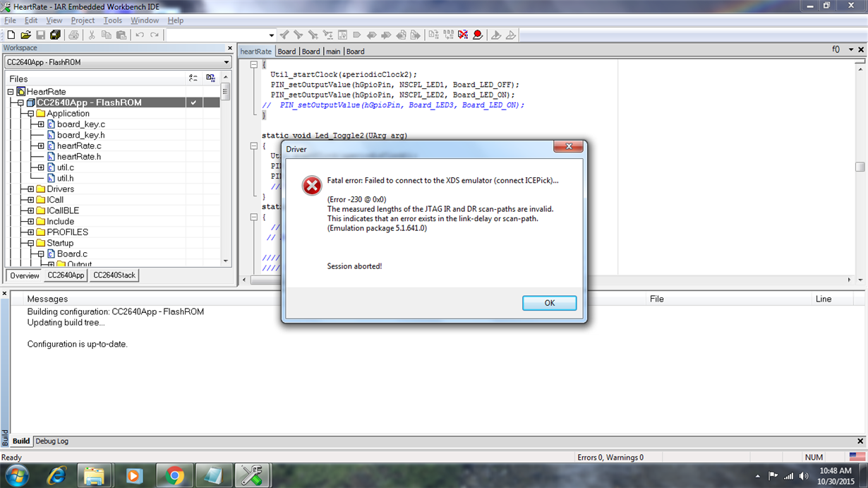Expand the ICallBLE folder
Viewport: 868px width, 488px height.
pos(31,210)
